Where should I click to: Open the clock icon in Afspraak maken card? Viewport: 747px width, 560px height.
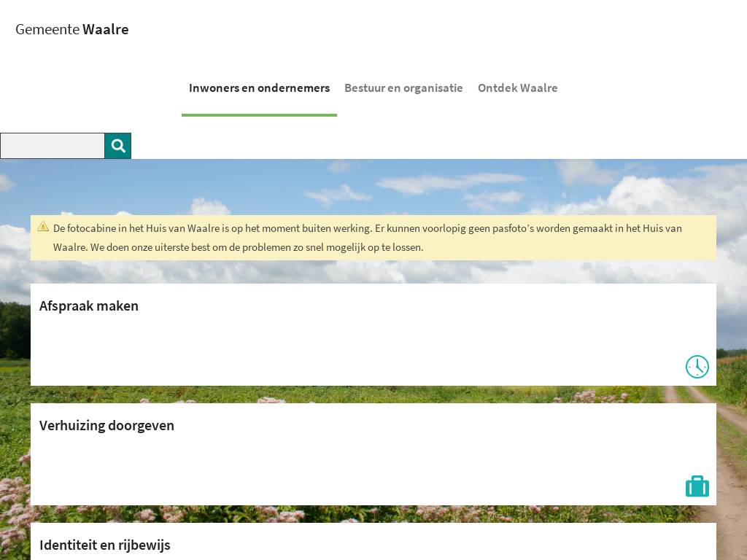click(x=697, y=367)
